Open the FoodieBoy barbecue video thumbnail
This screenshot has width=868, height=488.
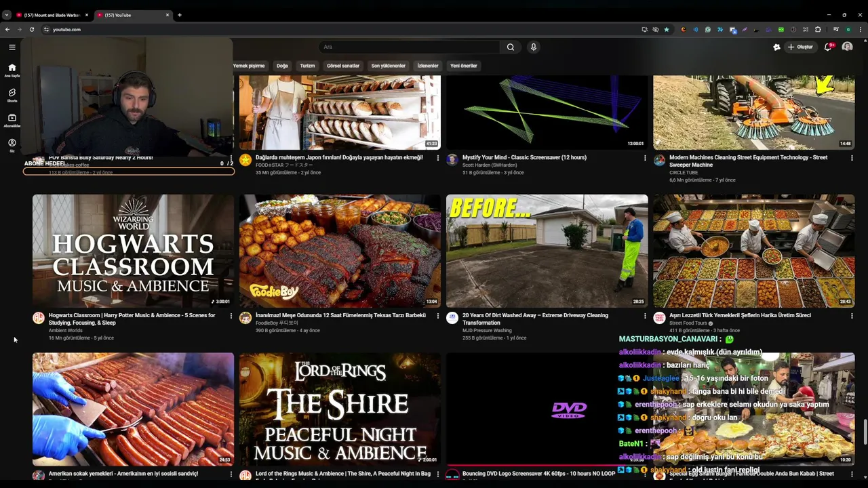coord(340,251)
